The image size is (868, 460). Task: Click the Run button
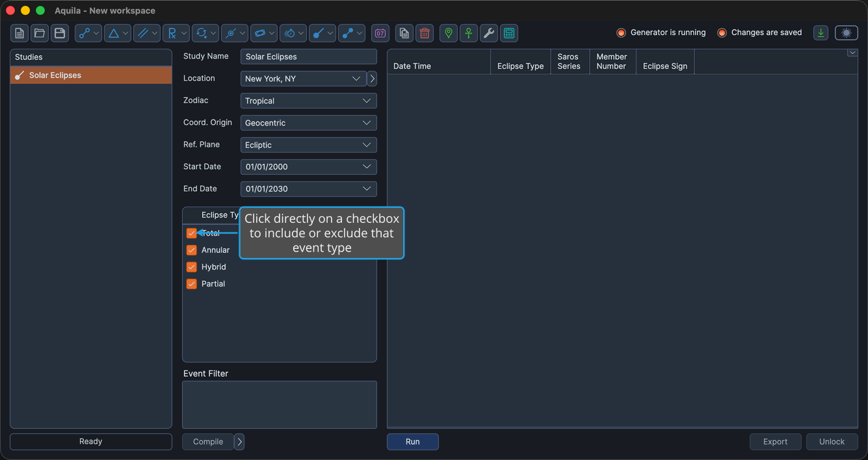tap(413, 442)
